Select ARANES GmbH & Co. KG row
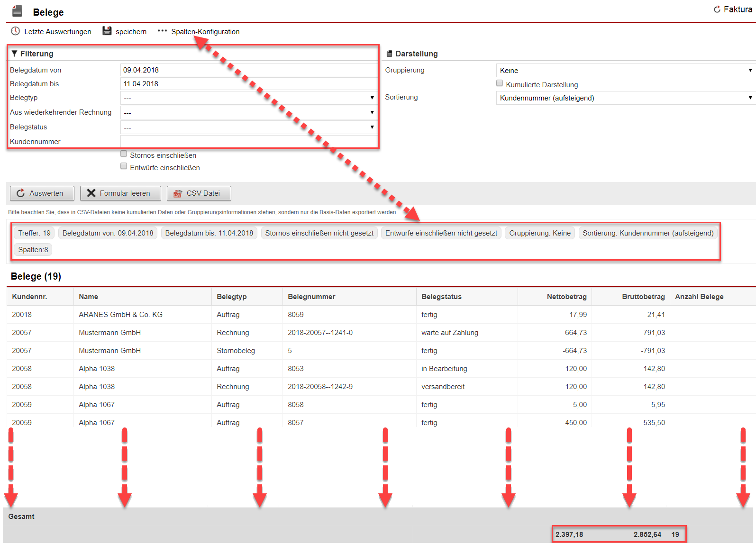 [x=381, y=315]
